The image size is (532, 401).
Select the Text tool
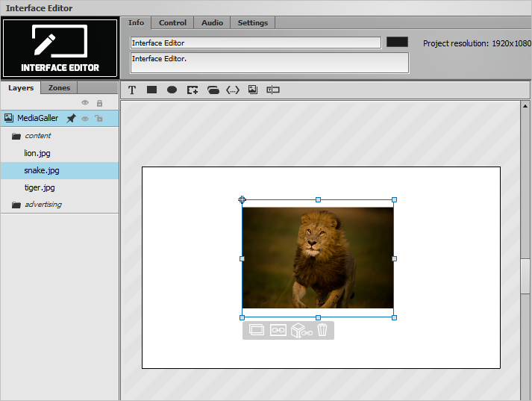pyautogui.click(x=132, y=90)
